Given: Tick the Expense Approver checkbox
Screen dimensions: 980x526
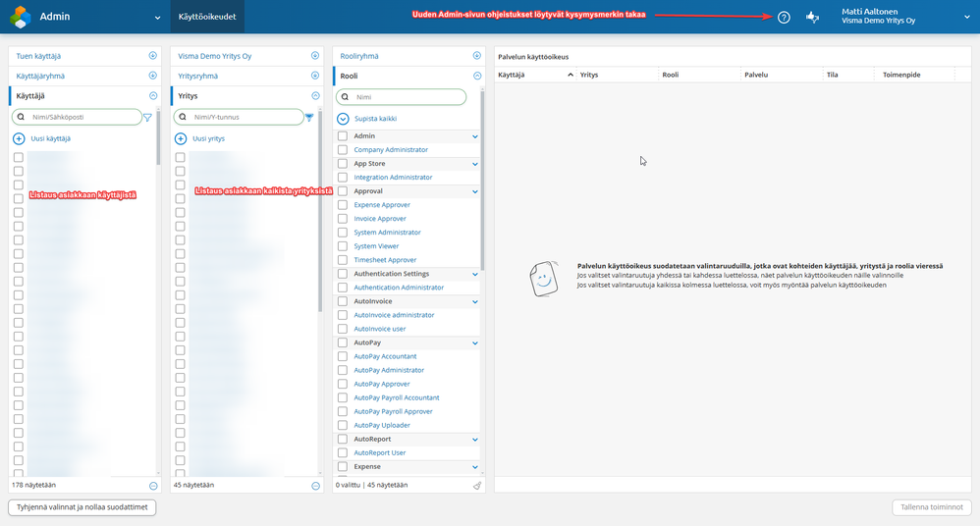Looking at the screenshot, I should pyautogui.click(x=343, y=204).
